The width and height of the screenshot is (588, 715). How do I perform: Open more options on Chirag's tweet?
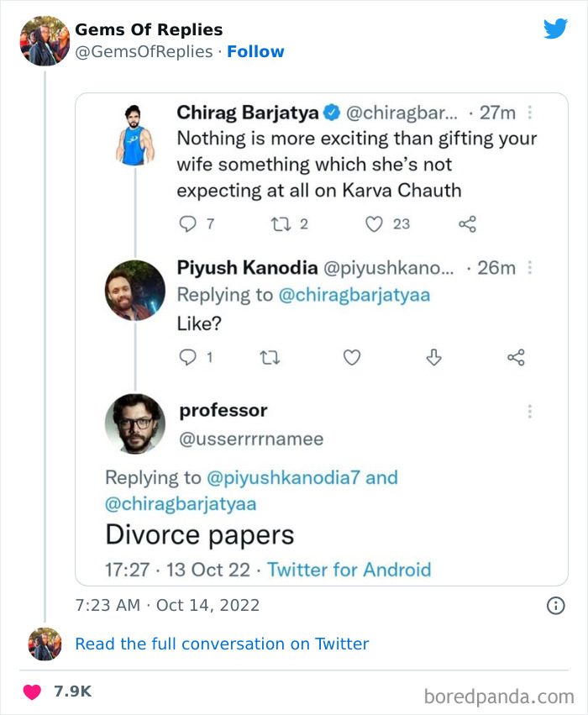pos(529,113)
